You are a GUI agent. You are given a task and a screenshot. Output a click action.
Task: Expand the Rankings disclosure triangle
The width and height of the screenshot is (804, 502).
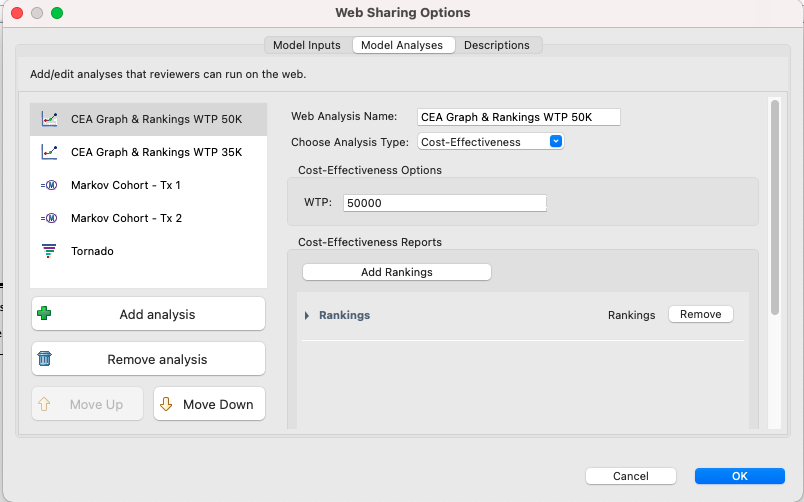point(307,315)
